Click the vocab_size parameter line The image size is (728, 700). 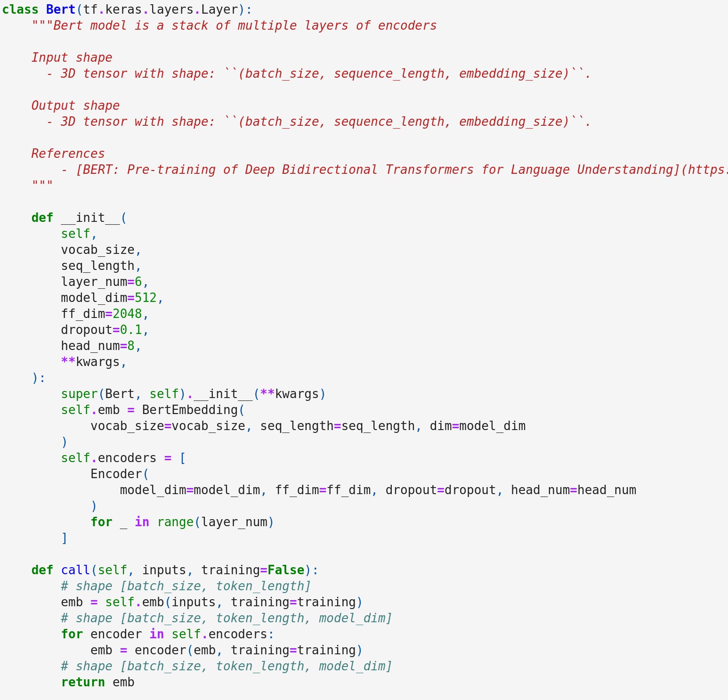[101, 250]
